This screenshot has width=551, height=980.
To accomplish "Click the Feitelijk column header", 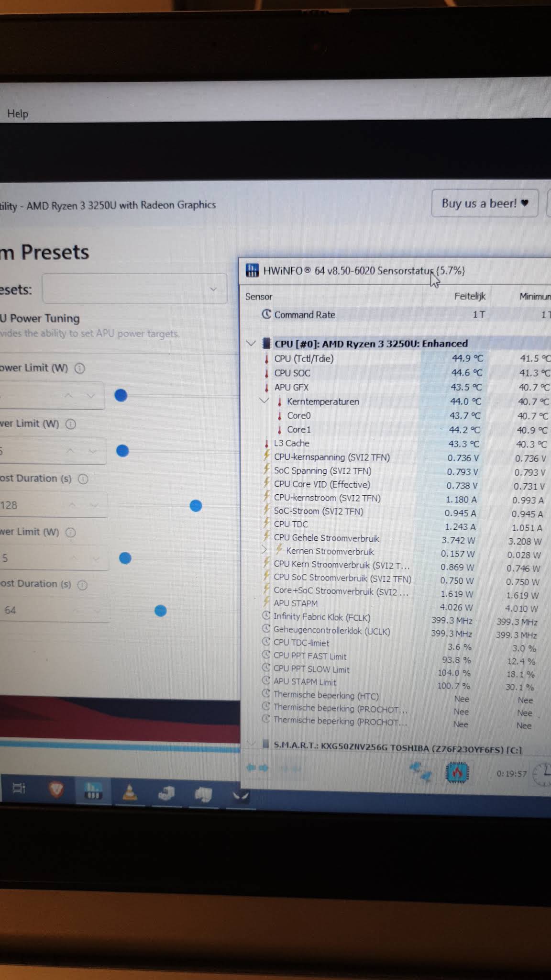I will 470,296.
